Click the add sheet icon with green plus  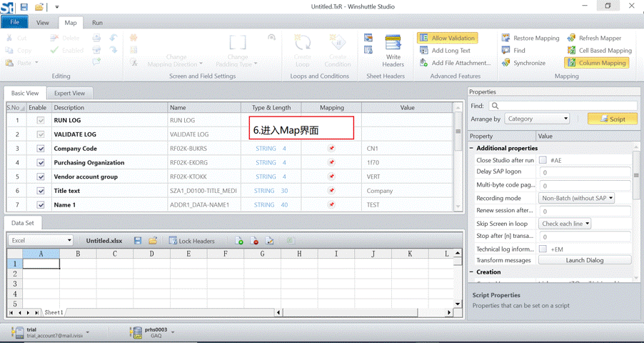(239, 241)
